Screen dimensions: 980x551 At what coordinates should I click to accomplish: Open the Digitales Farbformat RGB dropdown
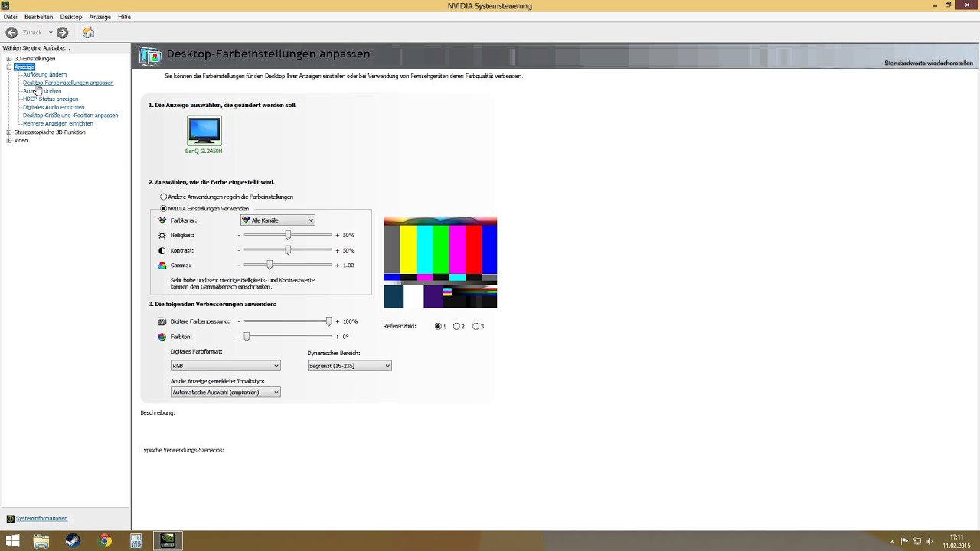(x=225, y=366)
